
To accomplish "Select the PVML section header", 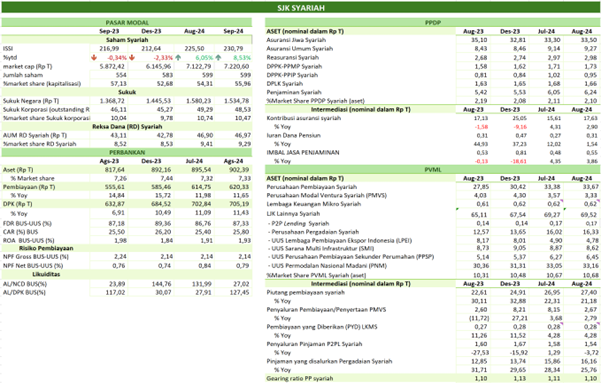I will (432, 169).
